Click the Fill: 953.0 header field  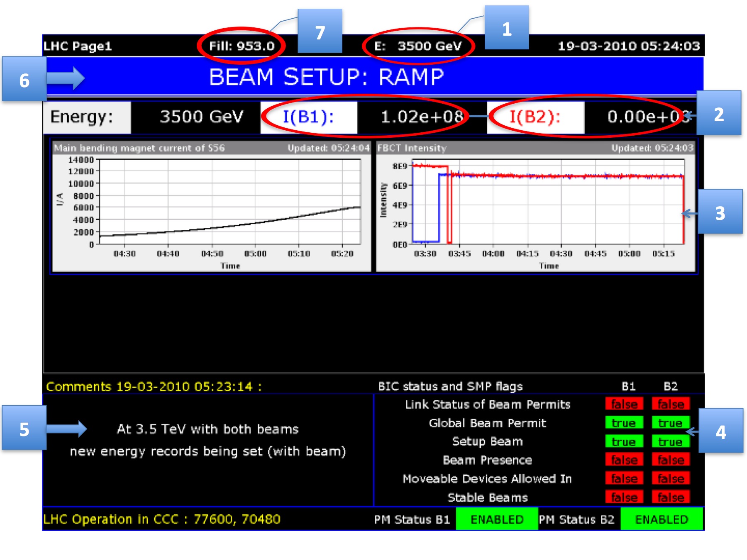242,46
